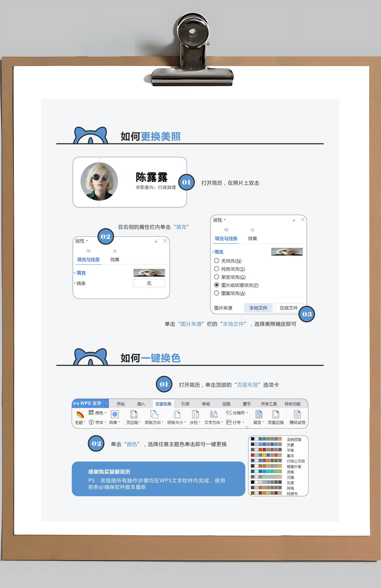Image resolution: width=381 pixels, height=588 pixels.
Task: Open the WPS 文字 menu dropdown arrow
Action: (x=106, y=403)
